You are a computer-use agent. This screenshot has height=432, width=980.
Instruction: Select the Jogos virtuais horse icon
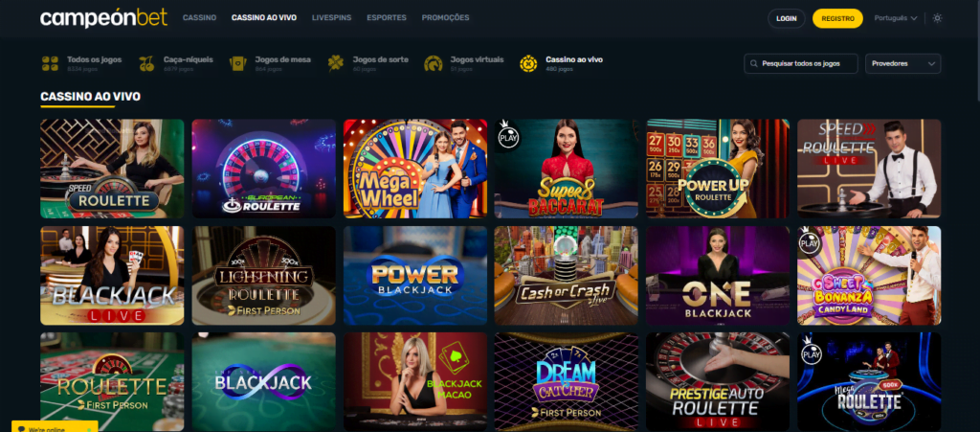tap(434, 63)
